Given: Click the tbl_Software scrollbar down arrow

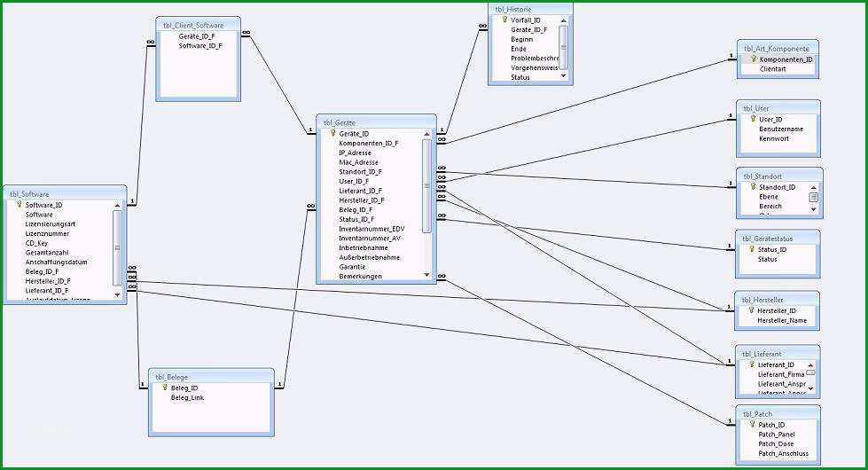Looking at the screenshot, I should click(117, 295).
